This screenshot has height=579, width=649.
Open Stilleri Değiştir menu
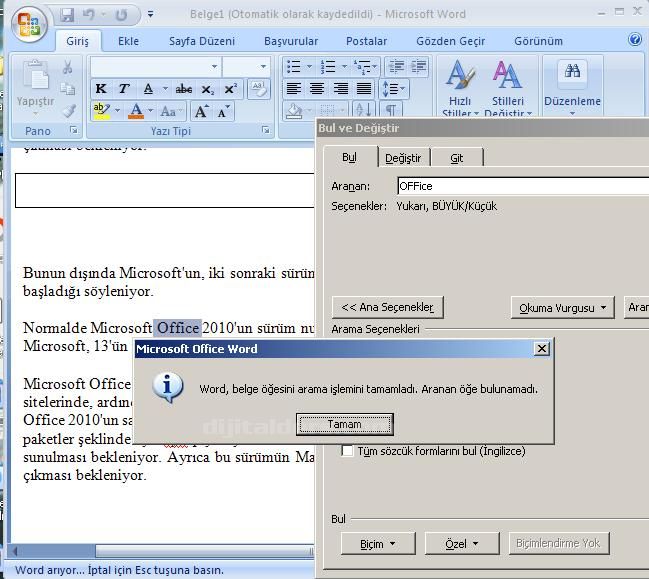pos(507,88)
